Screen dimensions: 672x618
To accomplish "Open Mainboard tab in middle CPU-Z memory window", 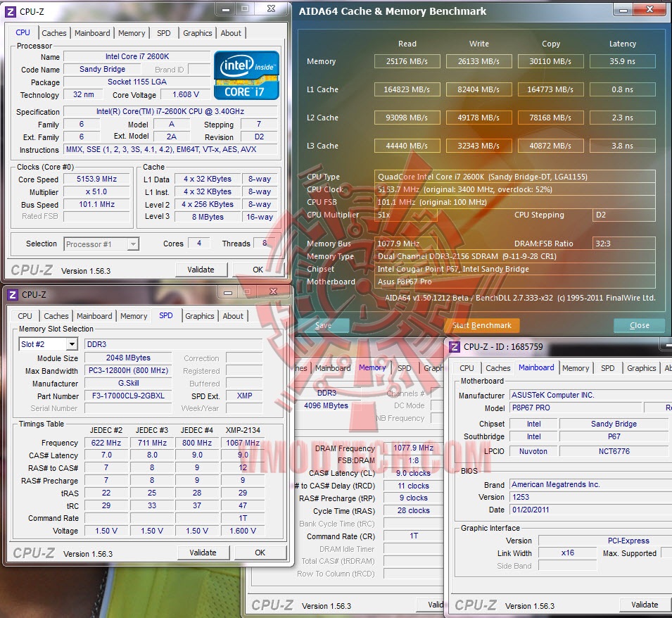I will pos(333,368).
